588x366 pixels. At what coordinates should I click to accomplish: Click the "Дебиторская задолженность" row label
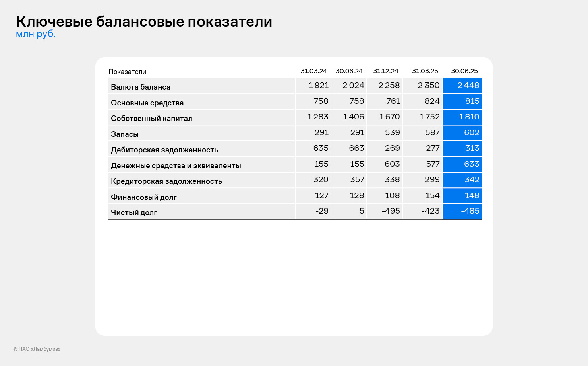(164, 150)
